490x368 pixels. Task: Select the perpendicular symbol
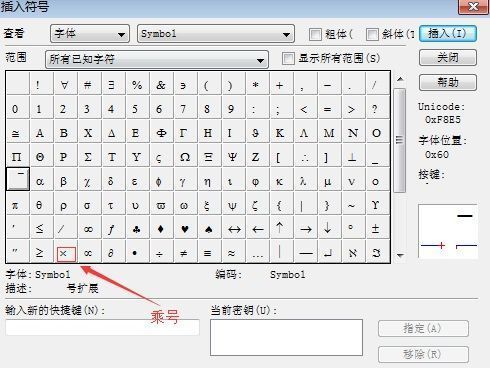[x=351, y=157]
